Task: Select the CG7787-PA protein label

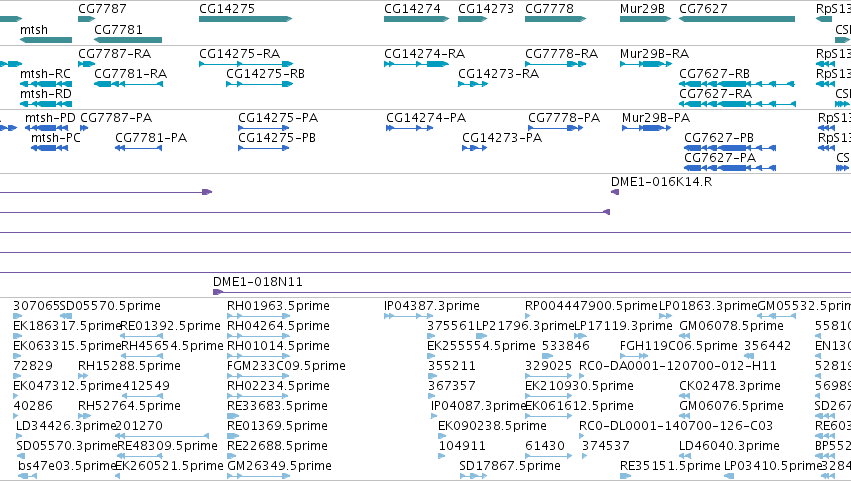Action: [116, 118]
